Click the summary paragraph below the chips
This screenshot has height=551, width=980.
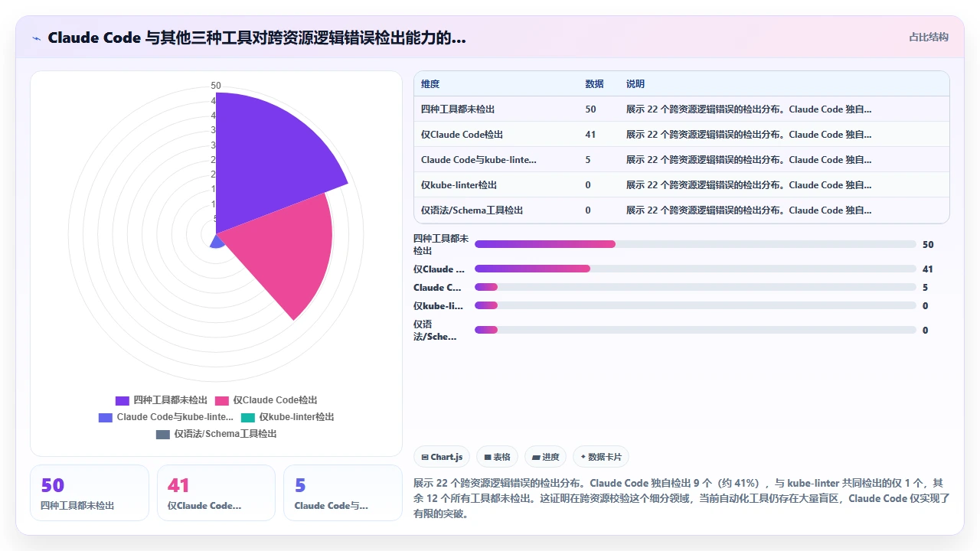point(681,499)
